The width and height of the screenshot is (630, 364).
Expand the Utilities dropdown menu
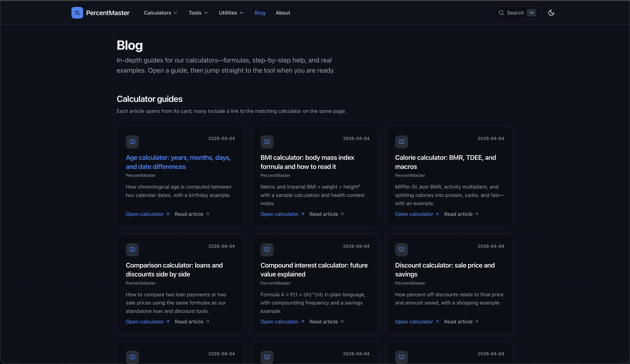click(x=231, y=13)
